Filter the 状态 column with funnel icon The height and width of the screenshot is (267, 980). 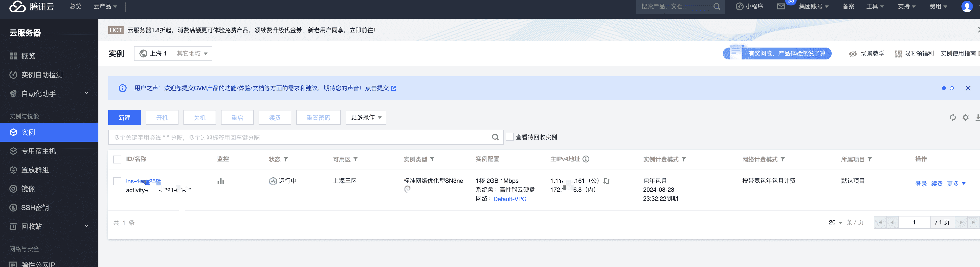tap(286, 159)
